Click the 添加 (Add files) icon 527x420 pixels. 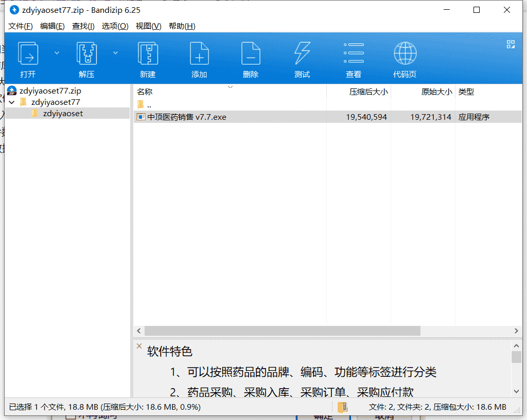tap(199, 53)
